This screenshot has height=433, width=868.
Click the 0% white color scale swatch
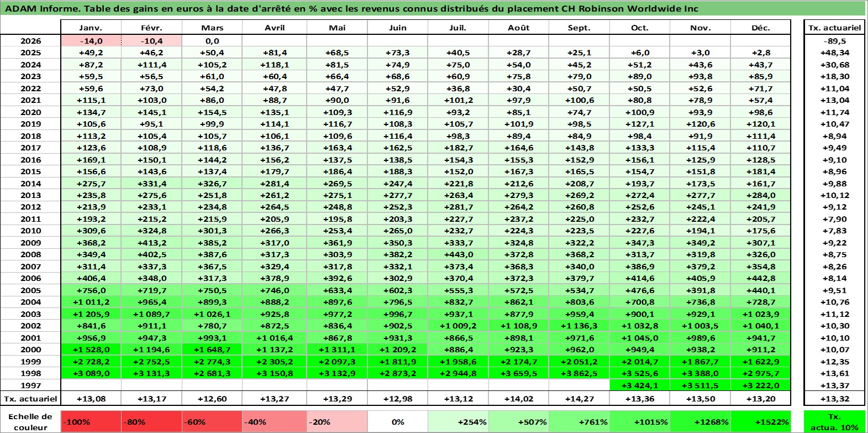(397, 421)
